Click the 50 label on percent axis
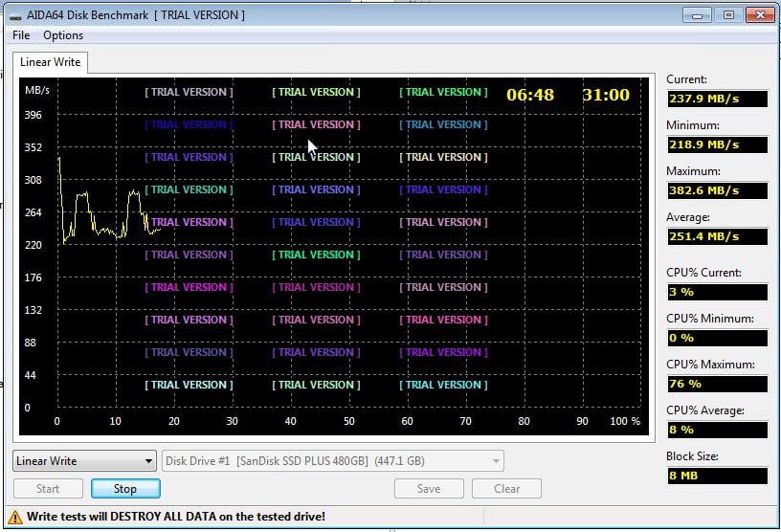 point(349,421)
